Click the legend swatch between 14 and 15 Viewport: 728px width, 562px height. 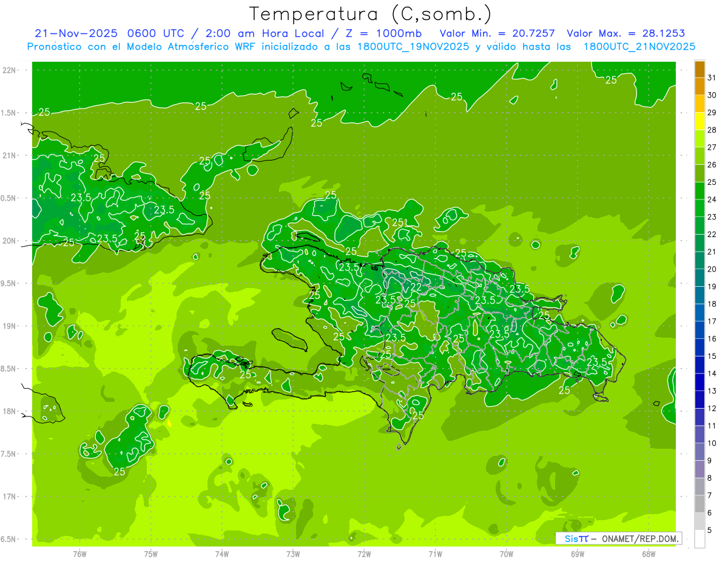(699, 365)
